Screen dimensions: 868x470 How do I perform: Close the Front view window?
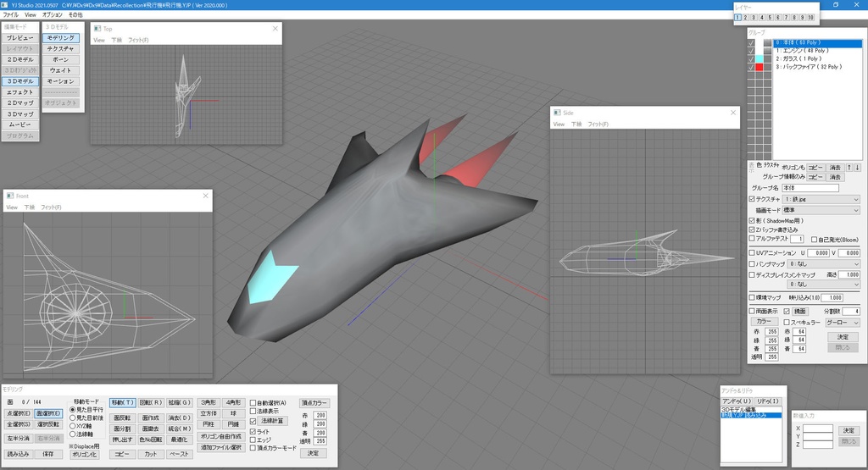[205, 196]
